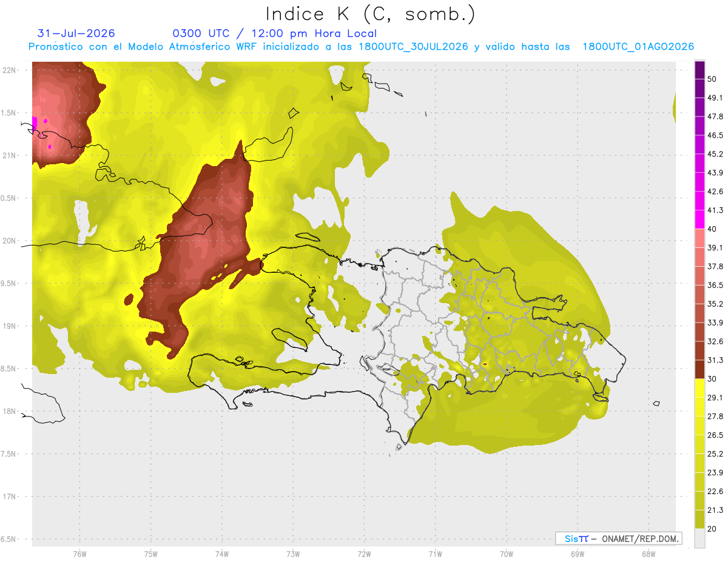Viewport: 728px width, 562px height.
Task: Click the "71W" longitude label
Action: click(x=435, y=554)
